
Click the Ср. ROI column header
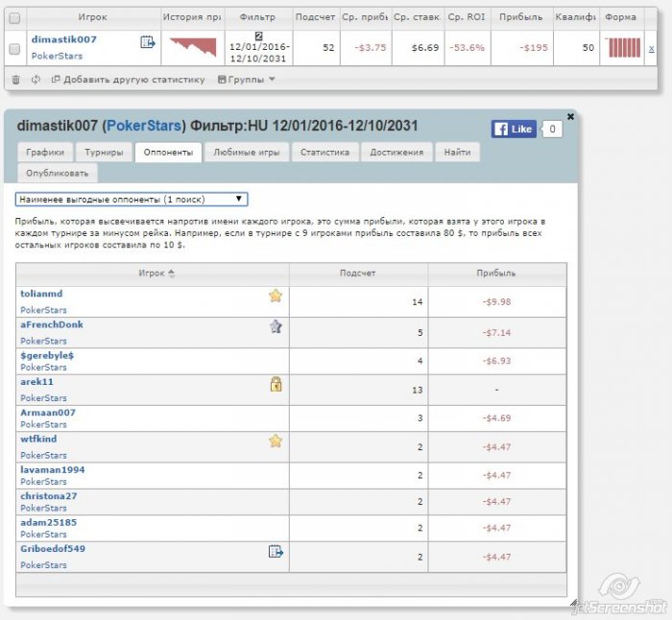pos(468,17)
